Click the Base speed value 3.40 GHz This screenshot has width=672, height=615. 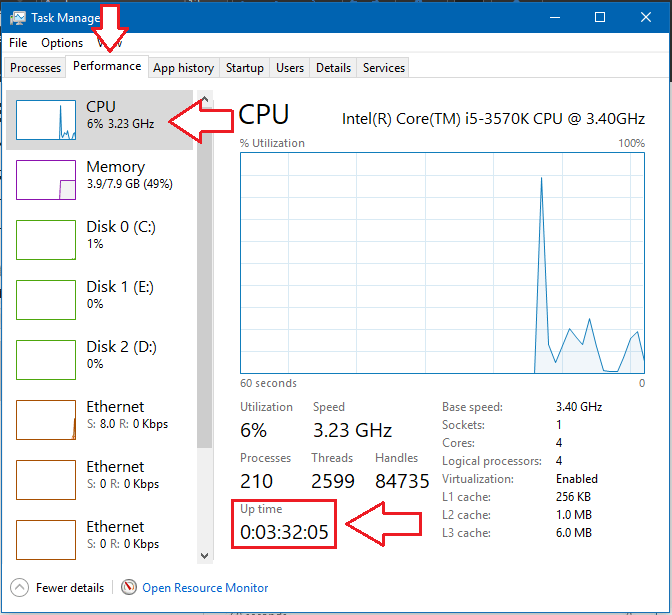[579, 407]
